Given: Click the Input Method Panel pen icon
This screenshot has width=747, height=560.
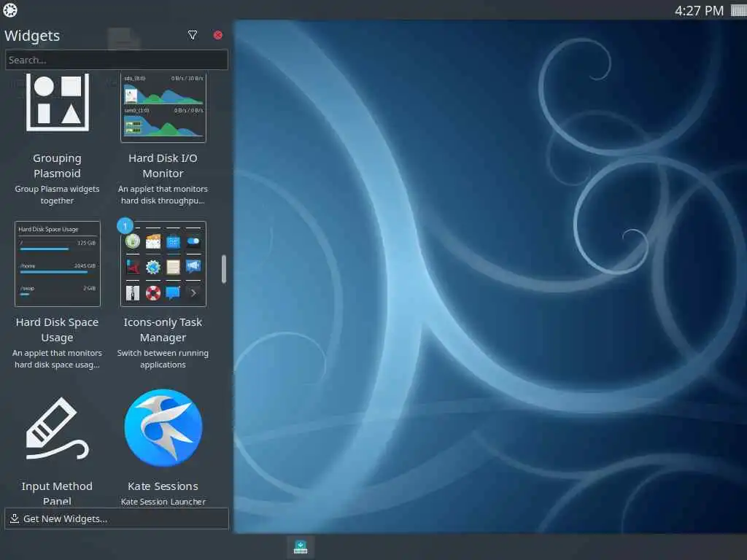Looking at the screenshot, I should [x=57, y=427].
